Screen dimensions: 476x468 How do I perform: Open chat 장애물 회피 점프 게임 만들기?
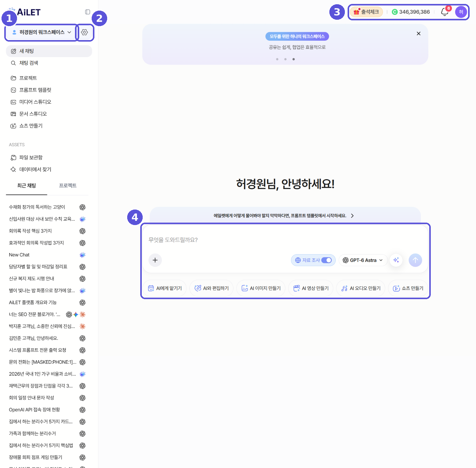[47, 457]
